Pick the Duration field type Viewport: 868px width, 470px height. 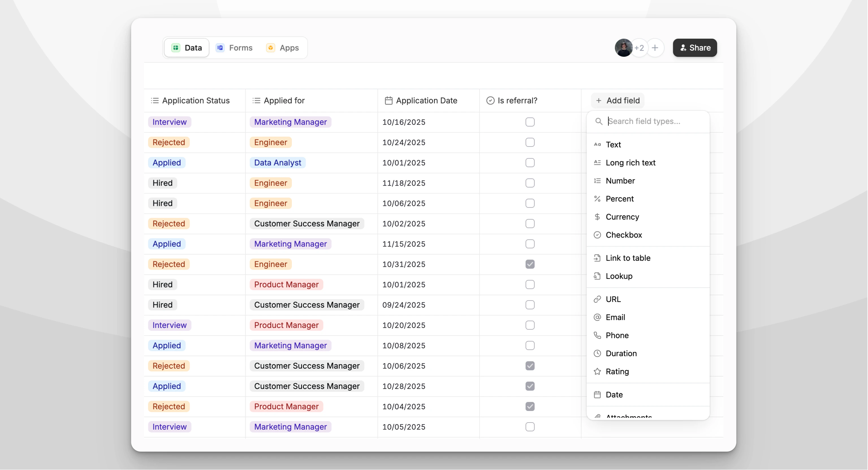[x=620, y=353]
